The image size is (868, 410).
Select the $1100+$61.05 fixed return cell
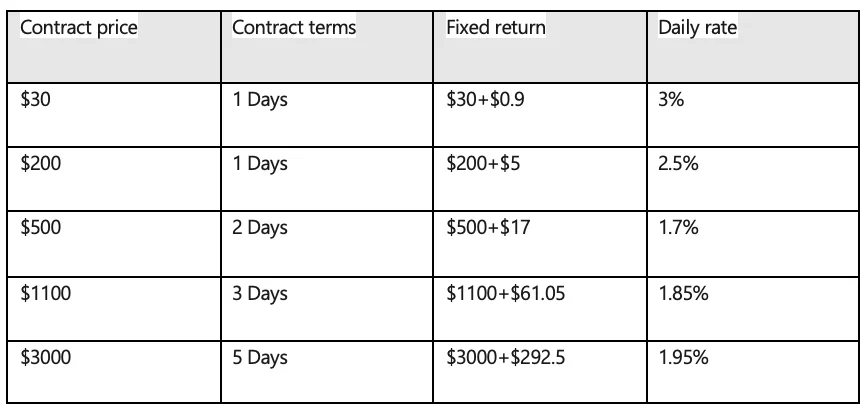(x=513, y=293)
